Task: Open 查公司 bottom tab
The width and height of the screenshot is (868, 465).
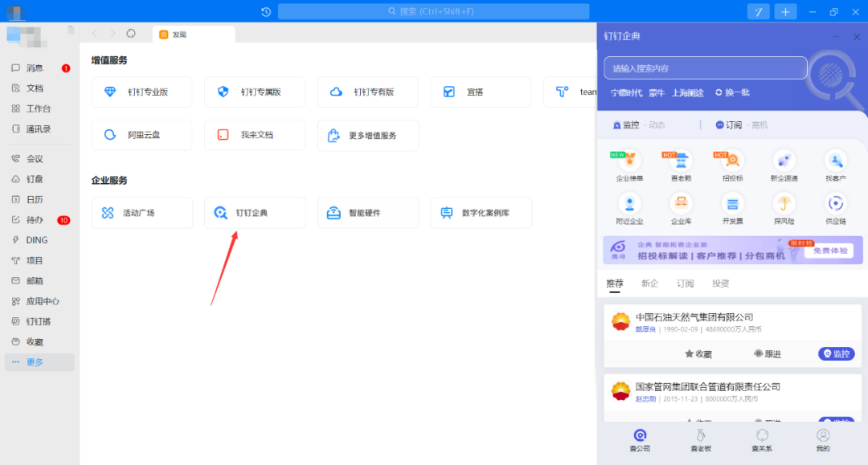Action: pos(640,441)
